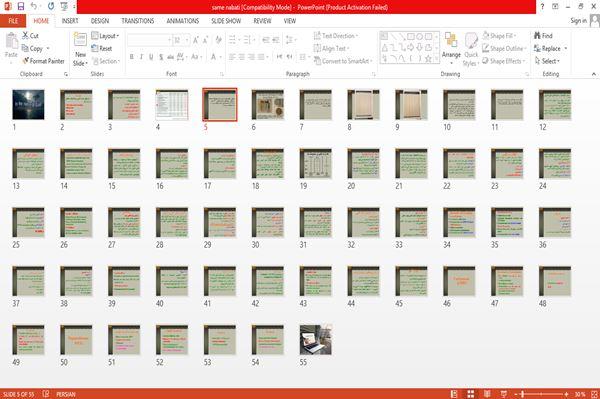Click the zoom in plus button
This screenshot has width=600, height=399.
coord(566,394)
